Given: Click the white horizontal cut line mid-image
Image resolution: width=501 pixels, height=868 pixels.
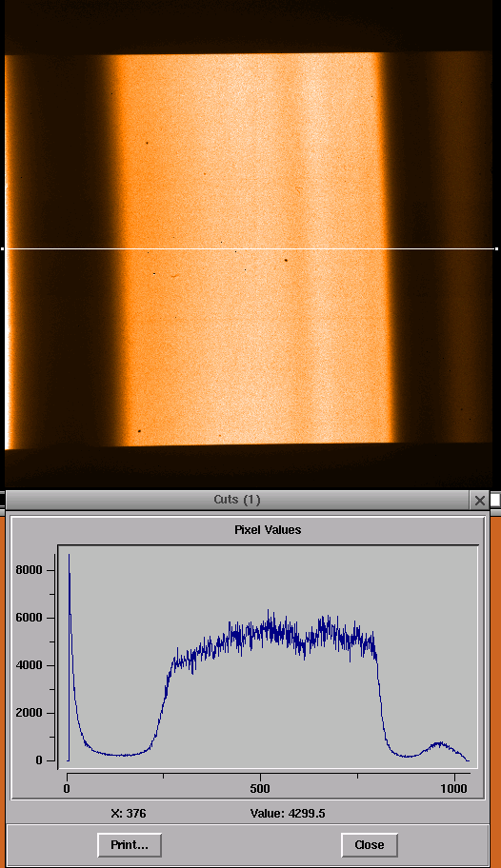Looking at the screenshot, I should (x=250, y=249).
